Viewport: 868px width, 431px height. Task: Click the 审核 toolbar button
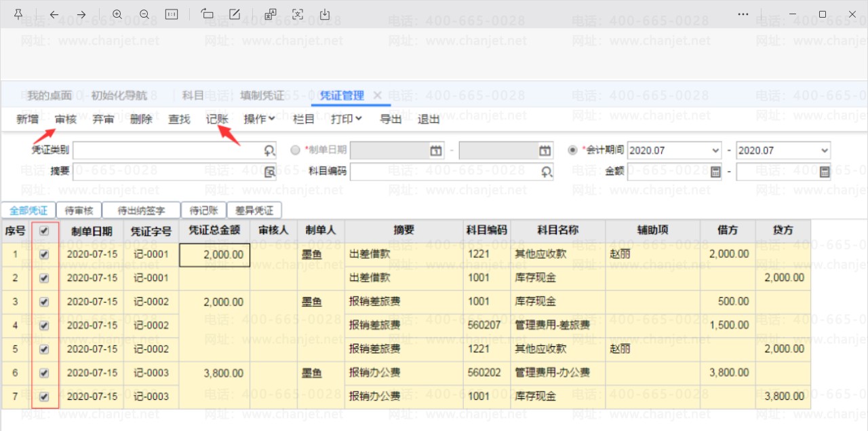66,119
